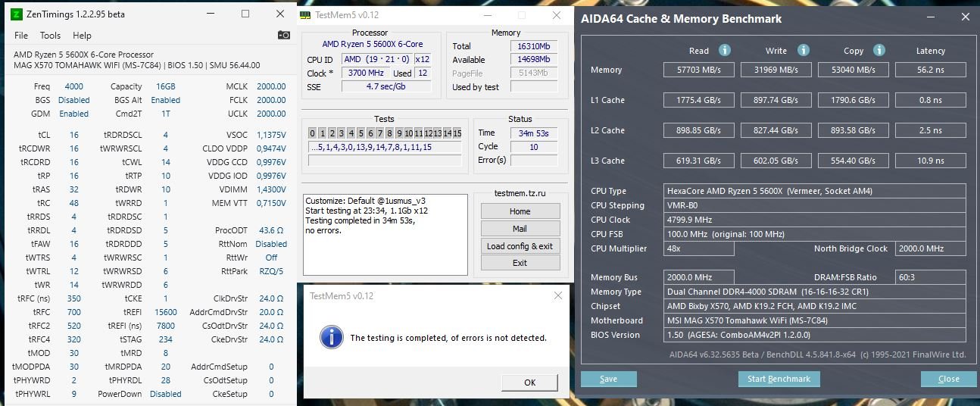This screenshot has width=980, height=406.
Task: Click the L3 Cache Copy value 554.40 GB/s
Action: tap(853, 161)
